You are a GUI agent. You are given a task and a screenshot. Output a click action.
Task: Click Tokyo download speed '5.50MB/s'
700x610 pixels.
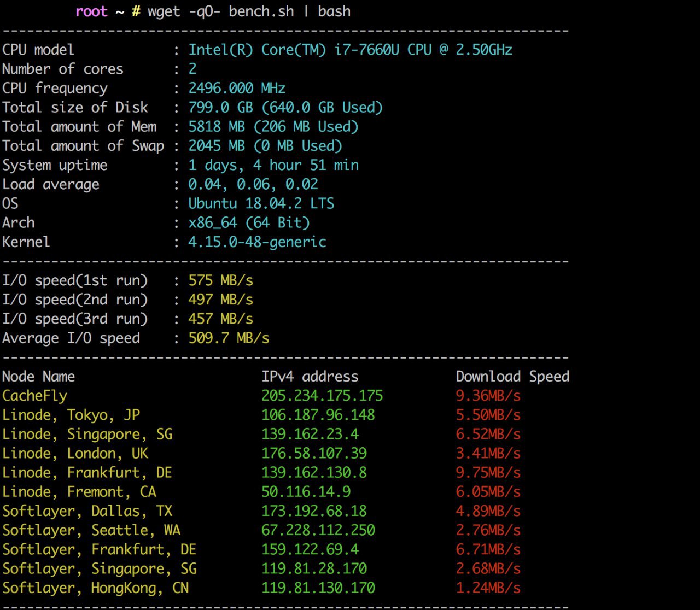tap(488, 415)
